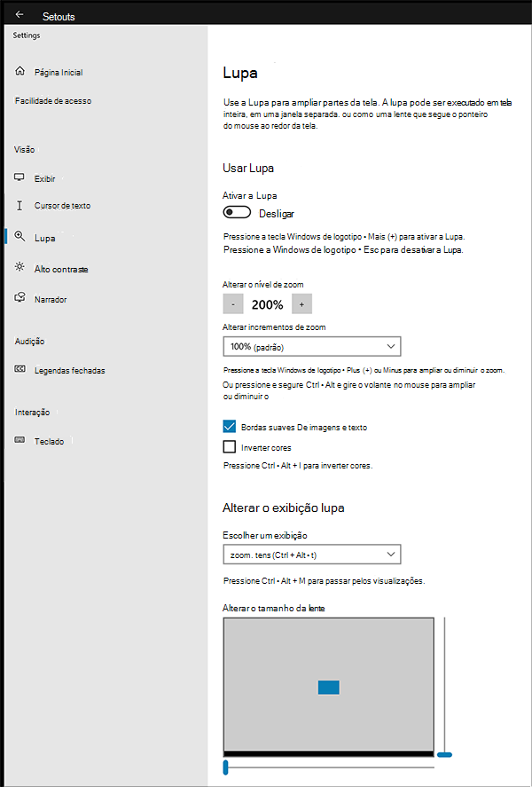532x787 pixels.
Task: Click the horizontal lens size slider handle
Action: [225, 767]
